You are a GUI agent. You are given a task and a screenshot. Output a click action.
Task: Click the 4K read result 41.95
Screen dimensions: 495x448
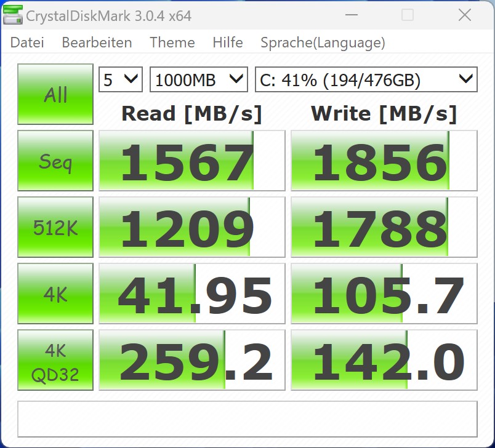point(192,294)
